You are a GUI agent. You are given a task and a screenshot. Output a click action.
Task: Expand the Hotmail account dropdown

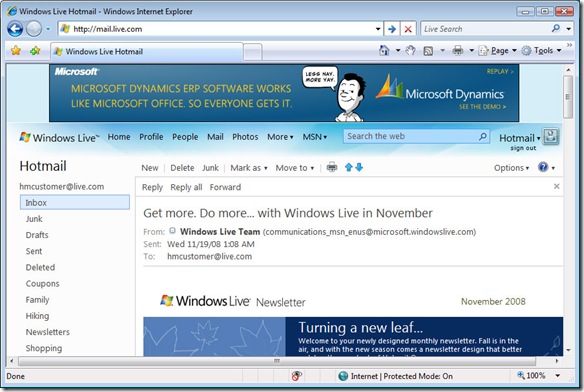520,138
